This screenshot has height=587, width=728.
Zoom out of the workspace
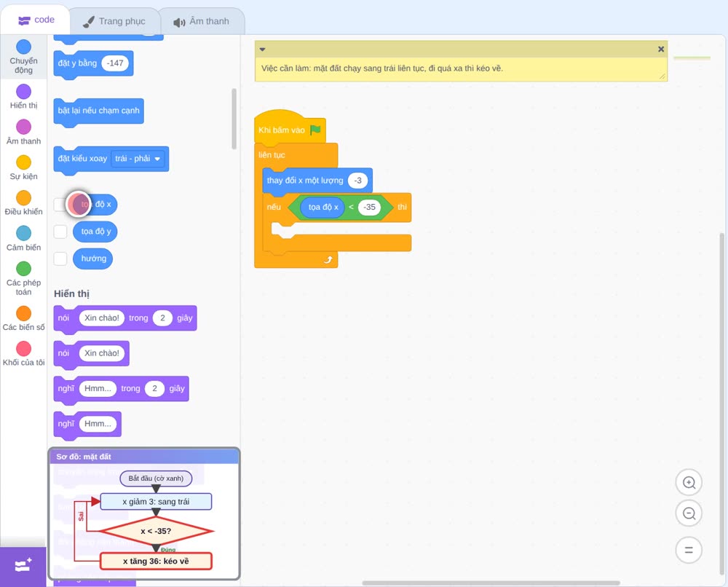click(x=689, y=513)
